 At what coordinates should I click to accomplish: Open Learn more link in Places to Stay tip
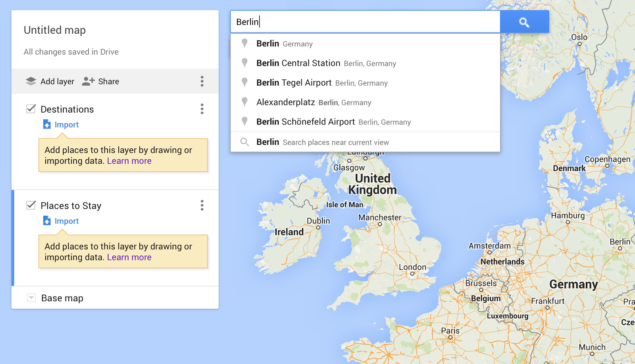tap(129, 257)
